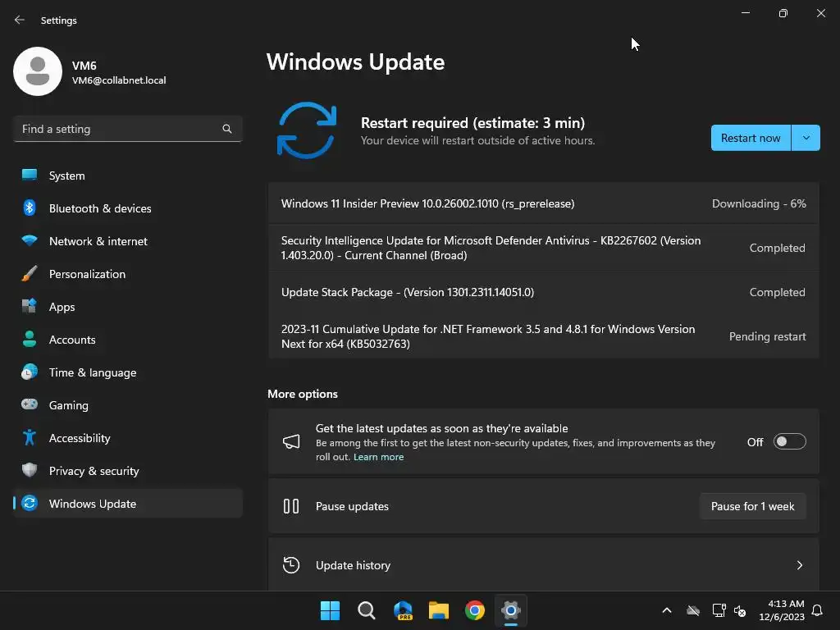
Task: Expand the Restart now dropdown arrow
Action: pyautogui.click(x=806, y=138)
